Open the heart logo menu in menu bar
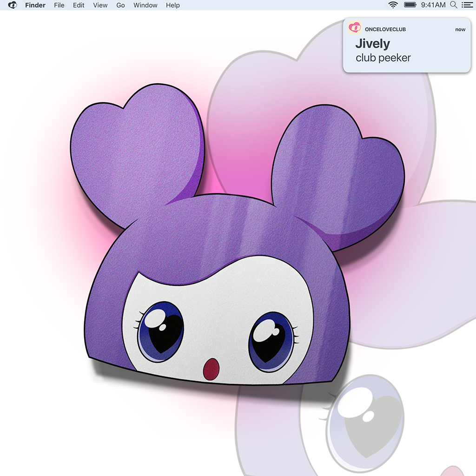The width and height of the screenshot is (476, 476). tap(13, 5)
